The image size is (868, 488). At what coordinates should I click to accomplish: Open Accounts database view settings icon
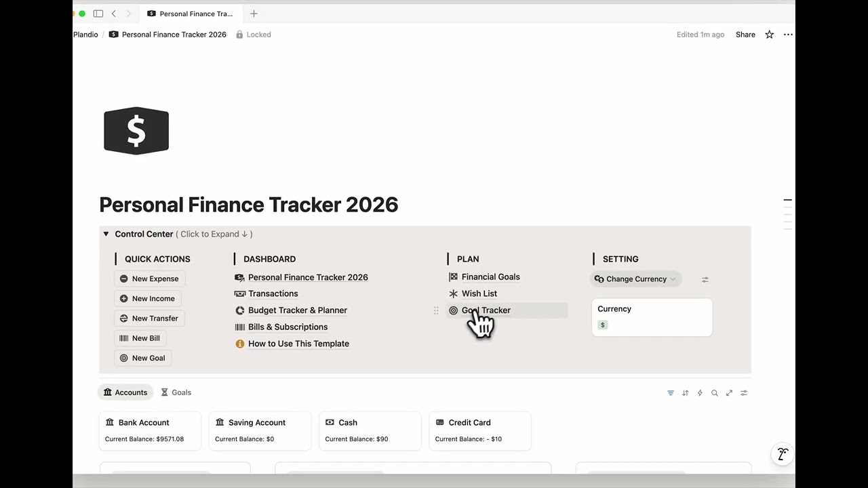[x=744, y=393]
